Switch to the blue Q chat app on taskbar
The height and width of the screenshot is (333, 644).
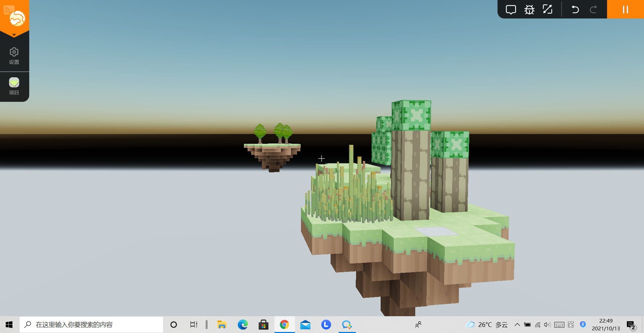click(x=347, y=325)
